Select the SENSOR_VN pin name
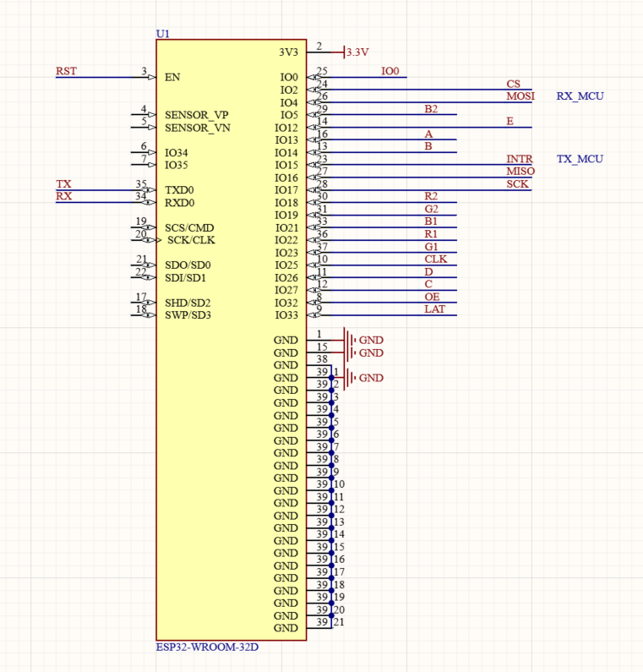The width and height of the screenshot is (643, 672). coord(198,128)
